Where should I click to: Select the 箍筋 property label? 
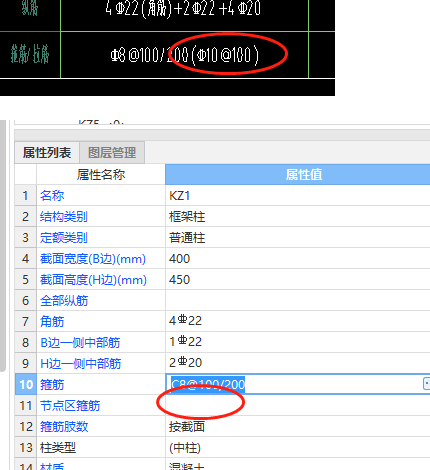tap(52, 385)
